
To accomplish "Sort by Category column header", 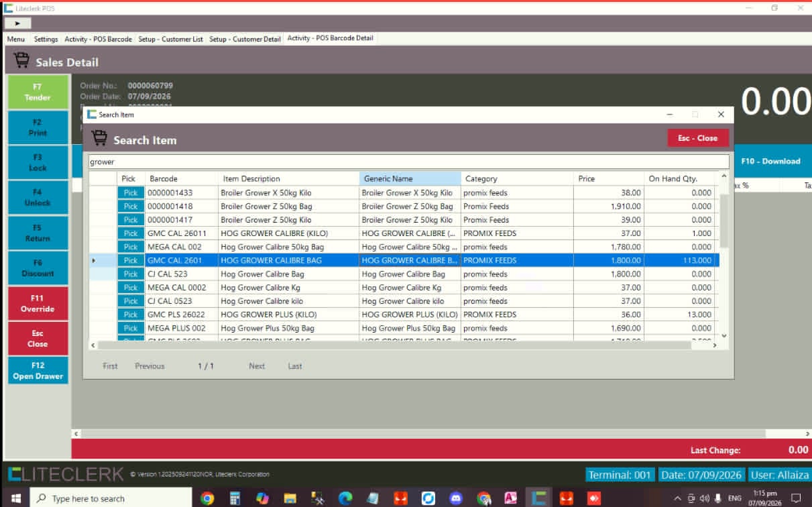I will click(517, 178).
